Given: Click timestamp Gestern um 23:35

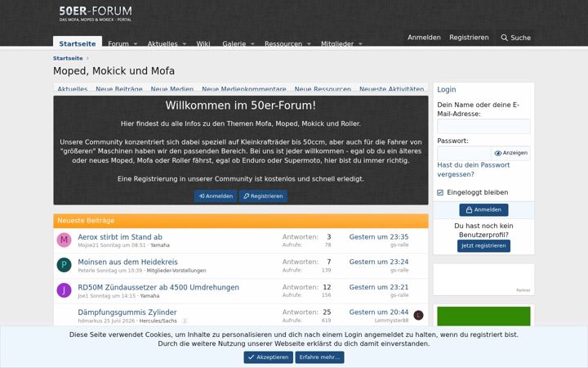Looking at the screenshot, I should click(x=379, y=237).
